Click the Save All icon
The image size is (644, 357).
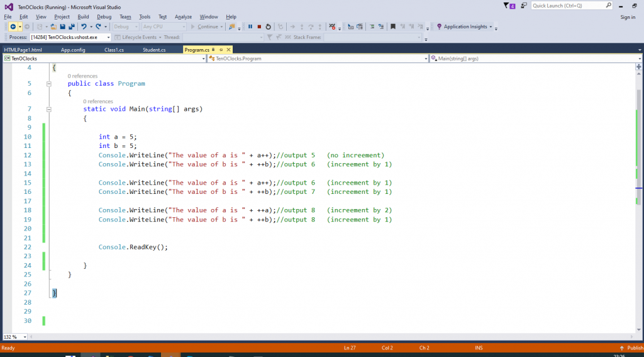tap(72, 26)
